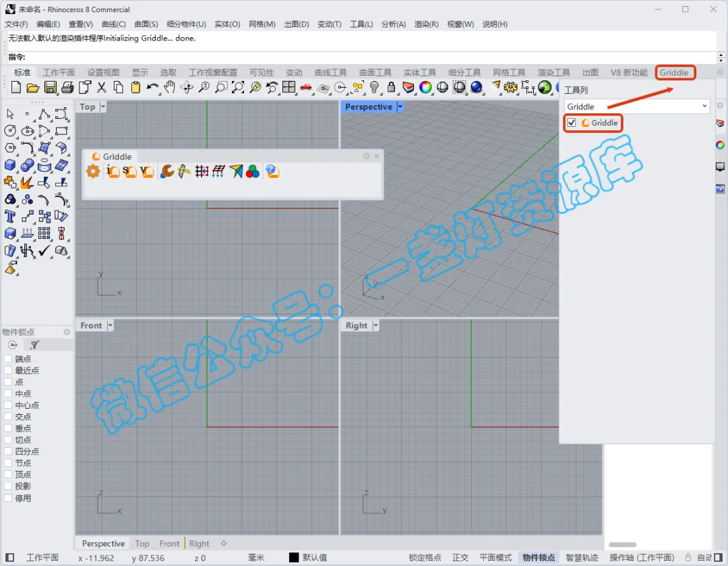Open the Layers icon in standard toolbar
Viewport: 728px width, 566px height.
[408, 87]
